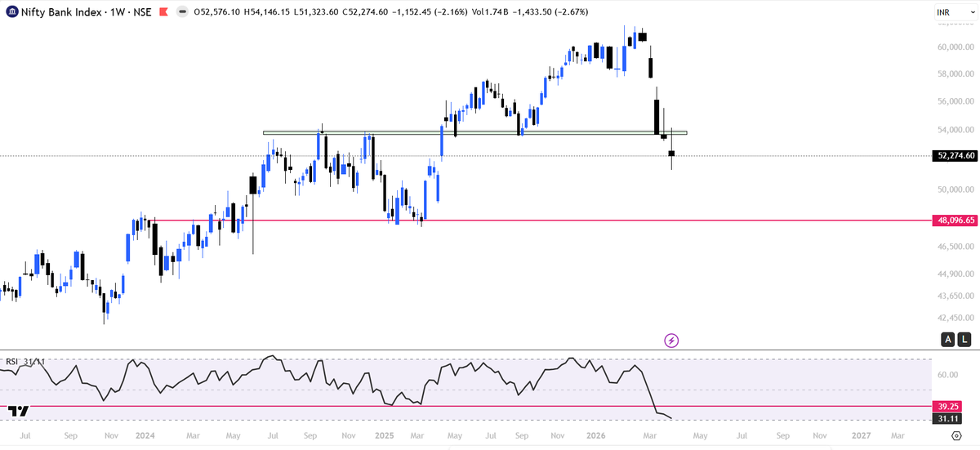Select the pink horizontal line in RSI pane
Image resolution: width=980 pixels, height=450 pixels.
(465, 405)
